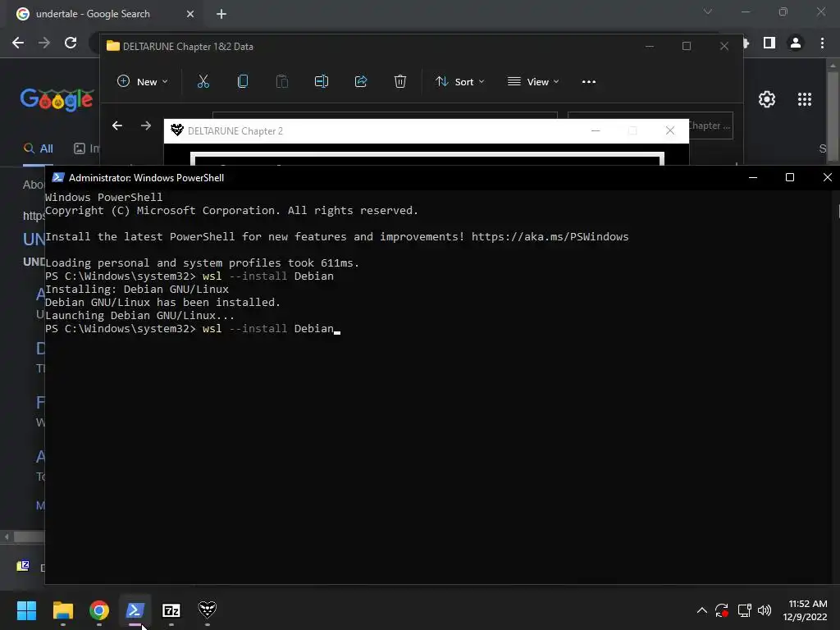Image resolution: width=840 pixels, height=630 pixels.
Task: Click the Google holiday logo
Action: tap(57, 99)
